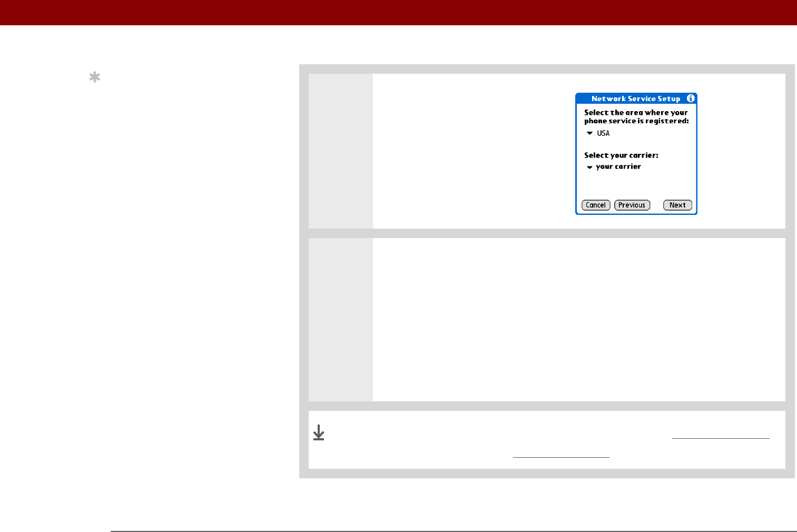Continue with the Next button

coord(677,205)
